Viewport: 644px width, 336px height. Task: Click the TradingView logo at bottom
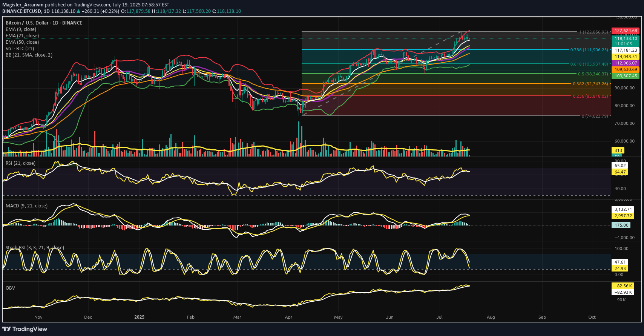[25, 329]
